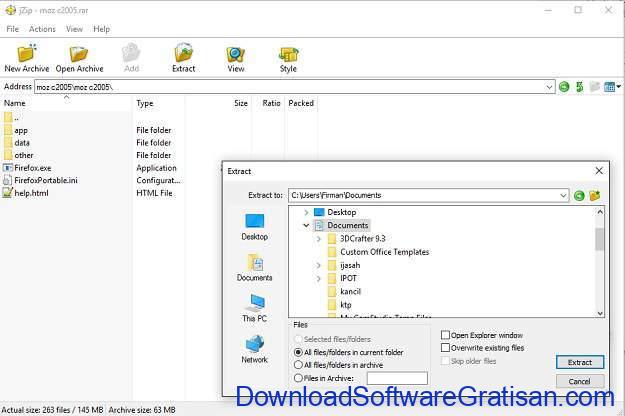Open the view layout dropdown arrow
This screenshot has width=625, height=416.
[618, 86]
